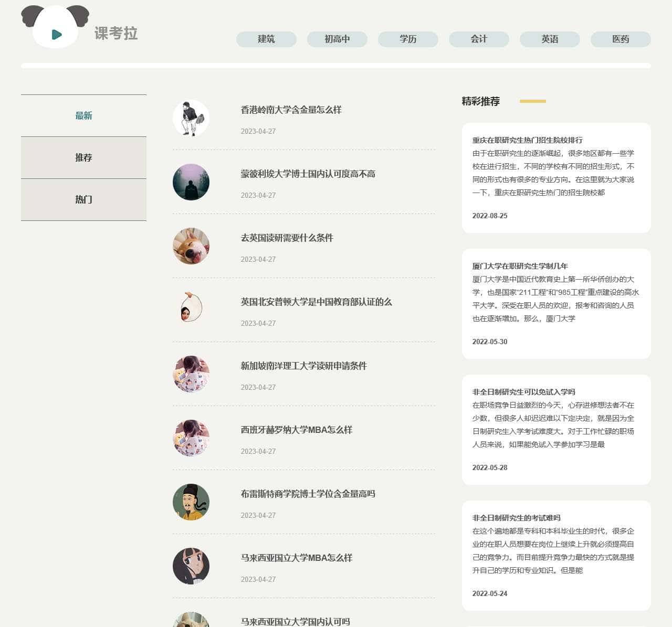Open recommended 厦门大学在职研究生学制几年
This screenshot has width=672, height=627.
tap(520, 266)
